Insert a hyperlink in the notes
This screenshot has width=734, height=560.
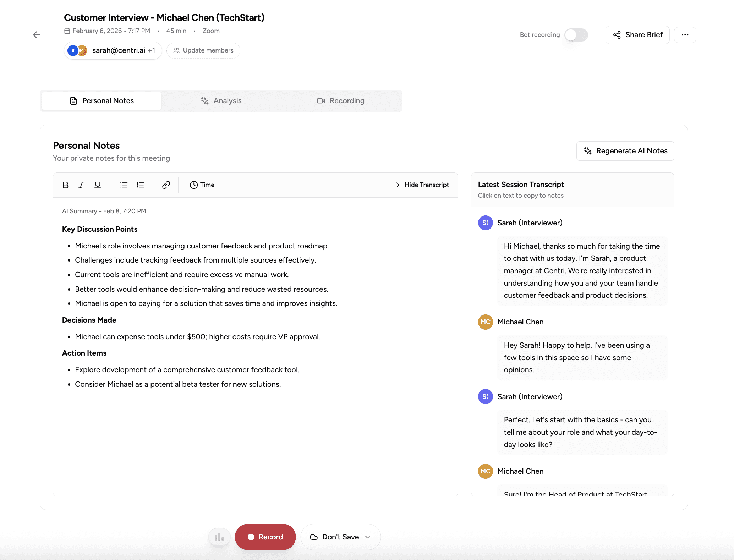tap(165, 185)
